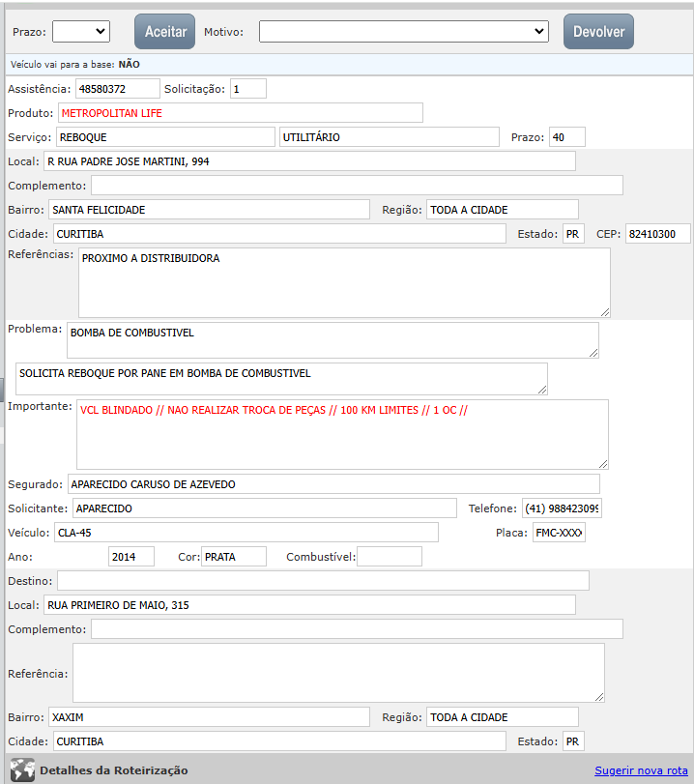This screenshot has width=694, height=784.
Task: Expand the Motivo dropdown list
Action: (404, 32)
